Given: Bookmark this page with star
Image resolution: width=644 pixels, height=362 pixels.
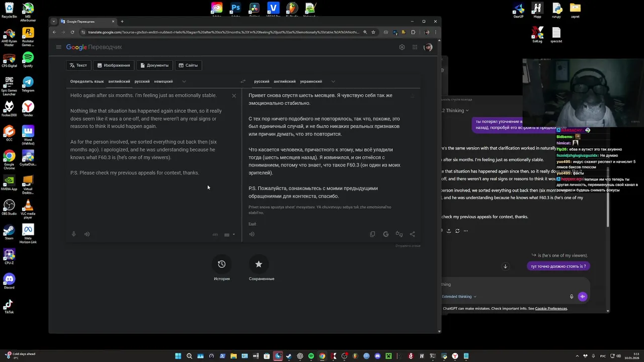Looking at the screenshot, I should tap(373, 32).
